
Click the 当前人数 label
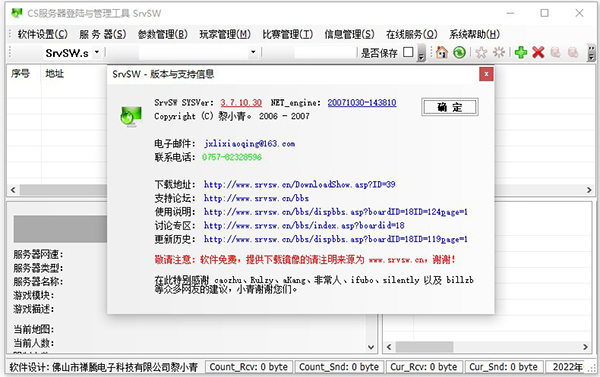(x=33, y=343)
